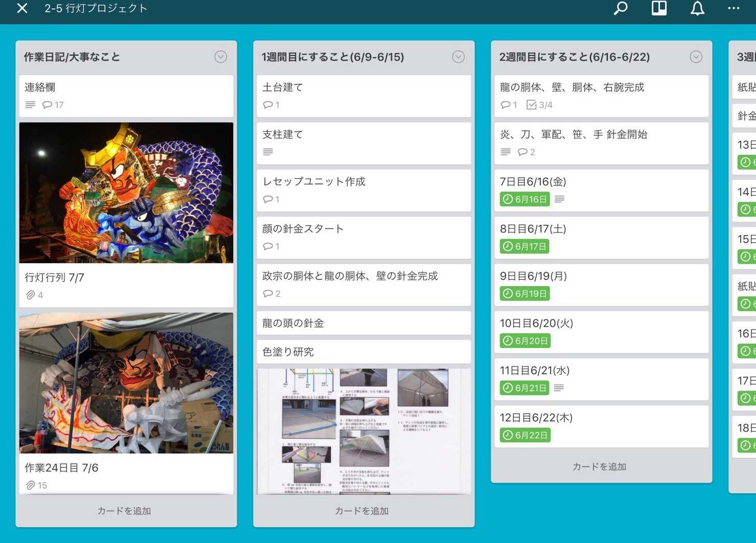The image size is (756, 543).
Task: Close the 2-5 行灯プロジェクト board
Action: [22, 9]
